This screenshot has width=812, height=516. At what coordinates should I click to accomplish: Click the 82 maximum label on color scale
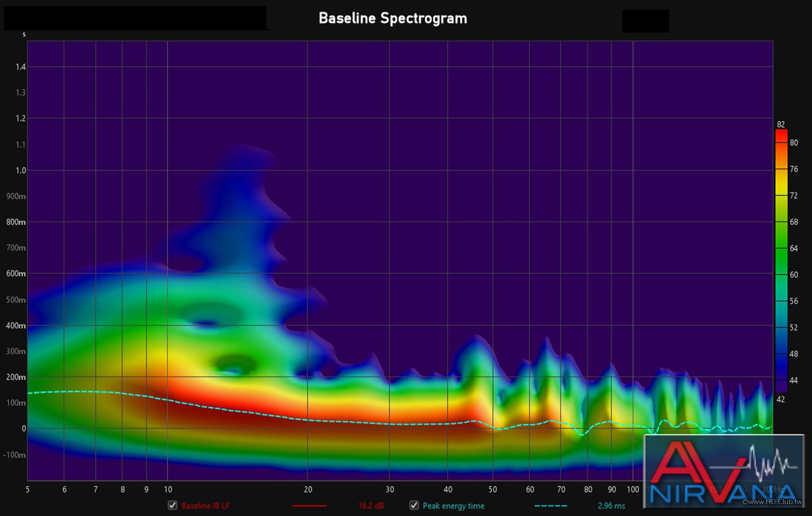pyautogui.click(x=781, y=124)
